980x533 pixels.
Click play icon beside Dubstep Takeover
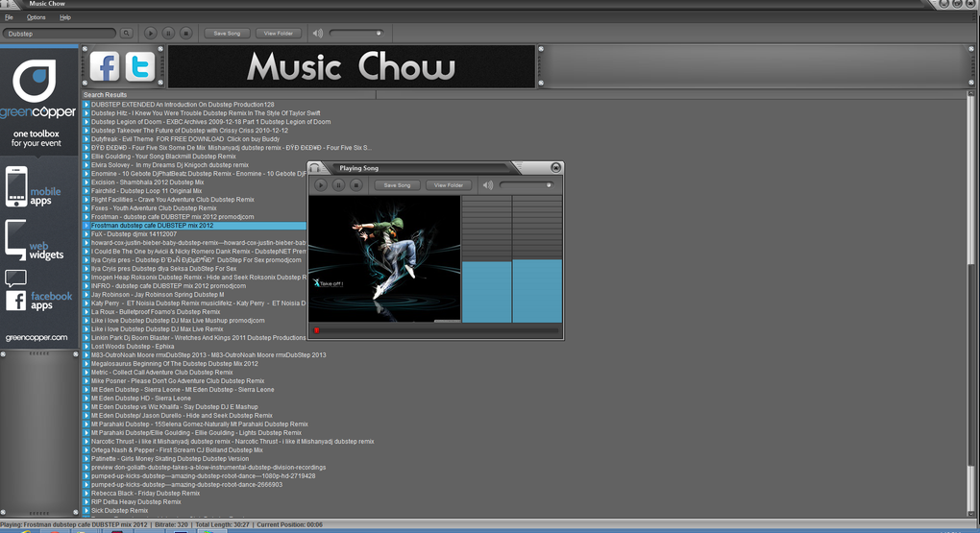pyautogui.click(x=86, y=131)
